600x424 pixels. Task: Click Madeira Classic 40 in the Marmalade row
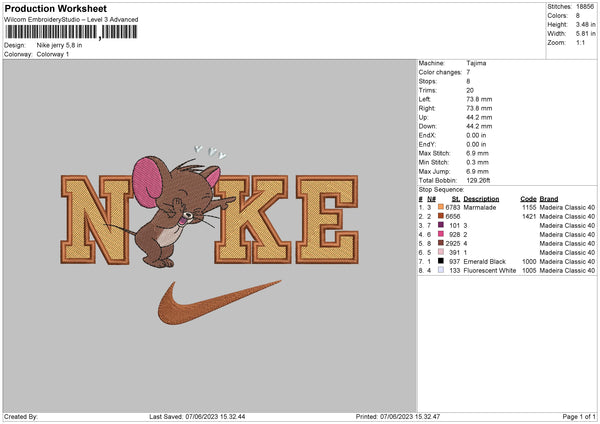567,207
